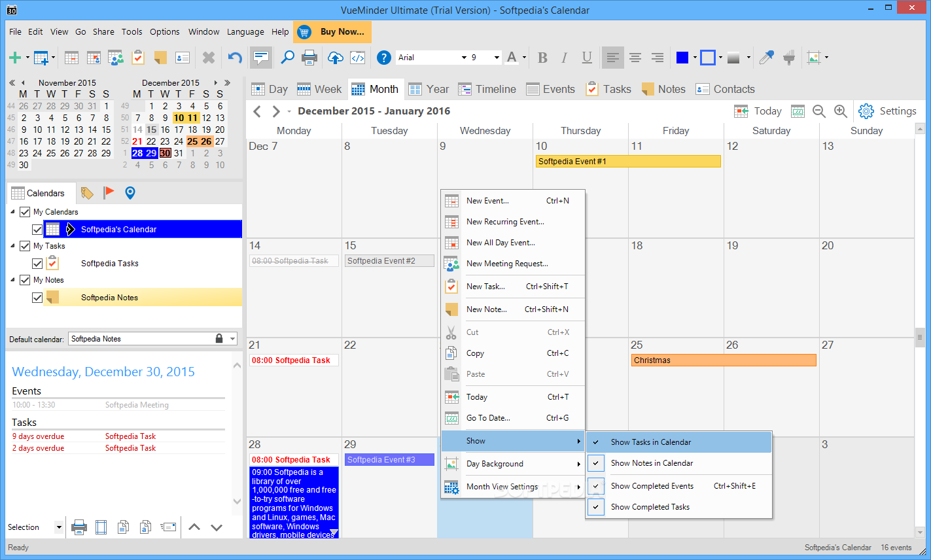This screenshot has height=560, width=931.
Task: Open the locations pin tab in sidebar
Action: 130,192
